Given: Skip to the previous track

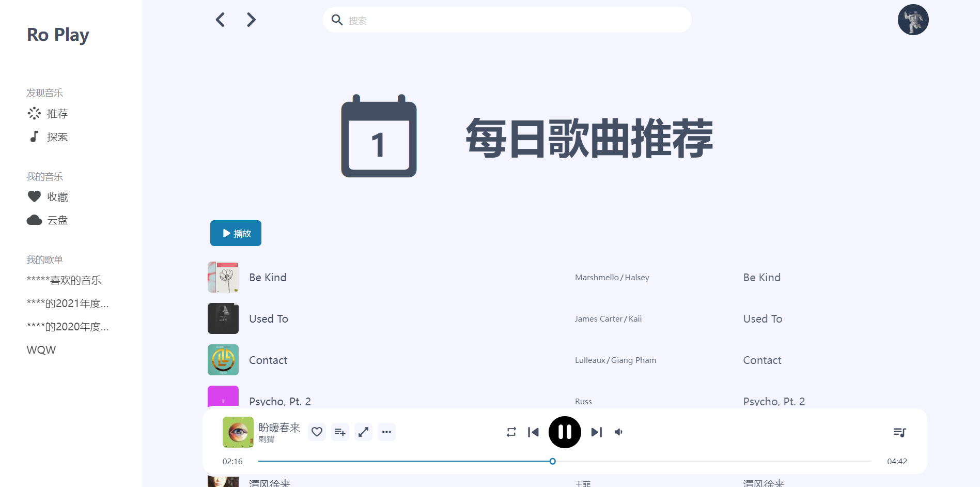Looking at the screenshot, I should (534, 432).
